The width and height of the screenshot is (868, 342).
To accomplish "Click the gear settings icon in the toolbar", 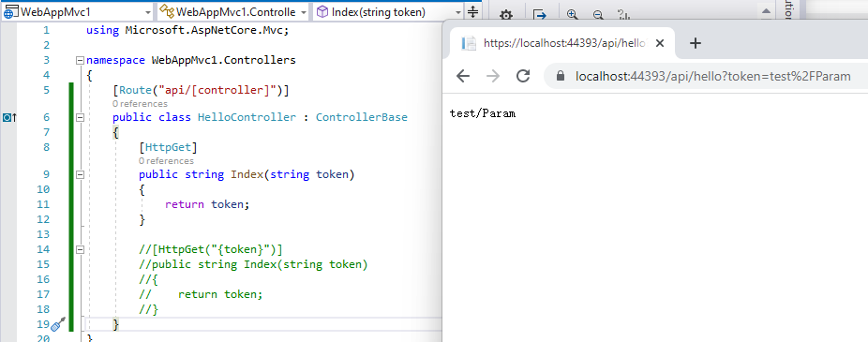I will [x=505, y=15].
